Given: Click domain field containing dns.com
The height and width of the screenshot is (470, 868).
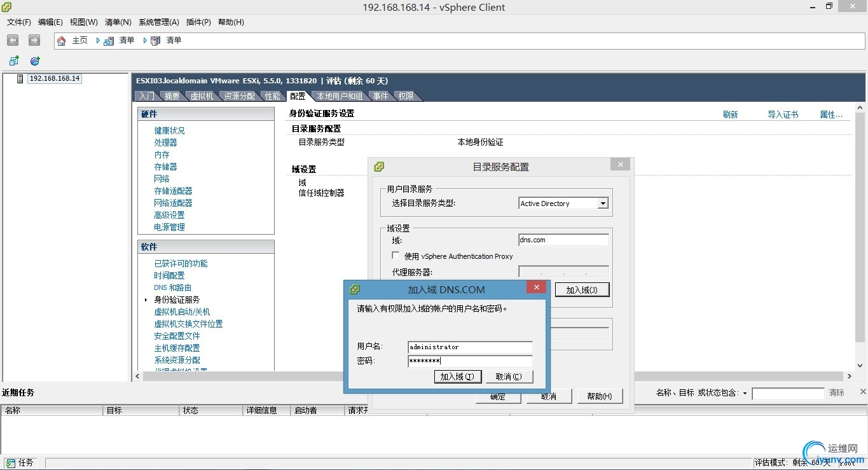Looking at the screenshot, I should coord(563,240).
